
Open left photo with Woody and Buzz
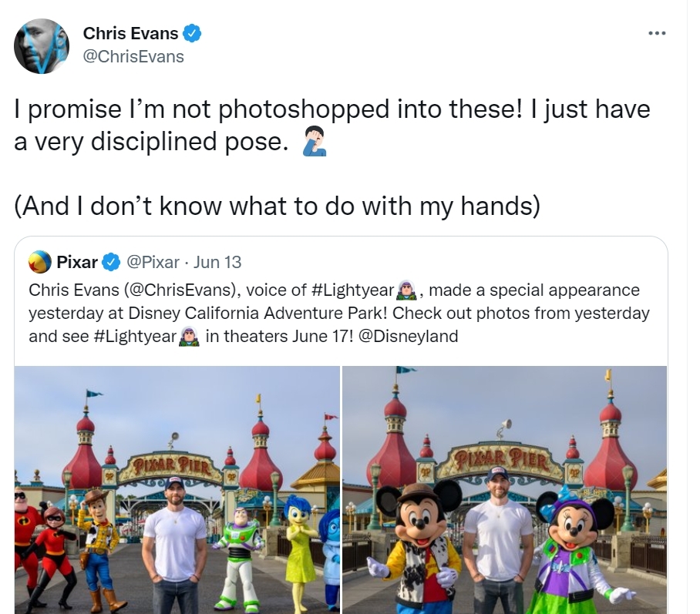pyautogui.click(x=177, y=489)
